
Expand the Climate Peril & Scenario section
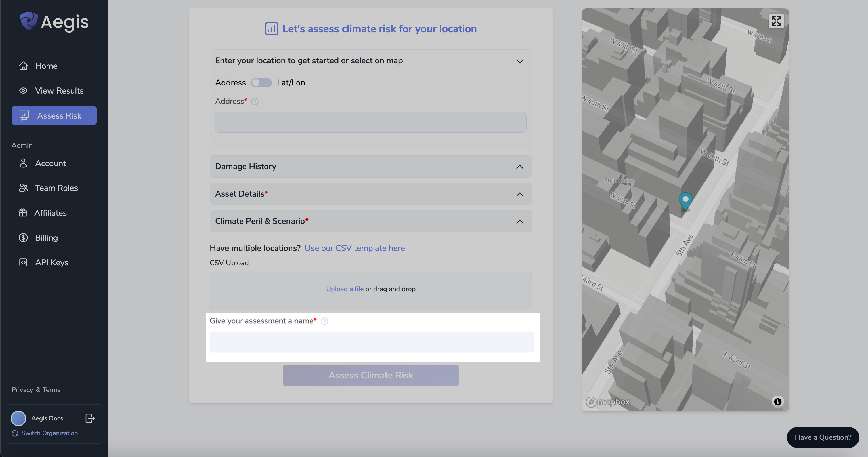tap(371, 221)
